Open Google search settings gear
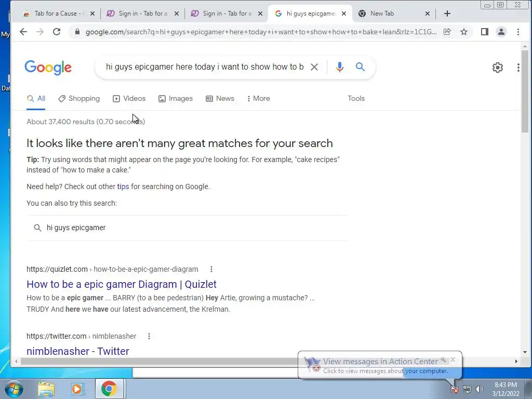The image size is (532, 399). point(497,68)
